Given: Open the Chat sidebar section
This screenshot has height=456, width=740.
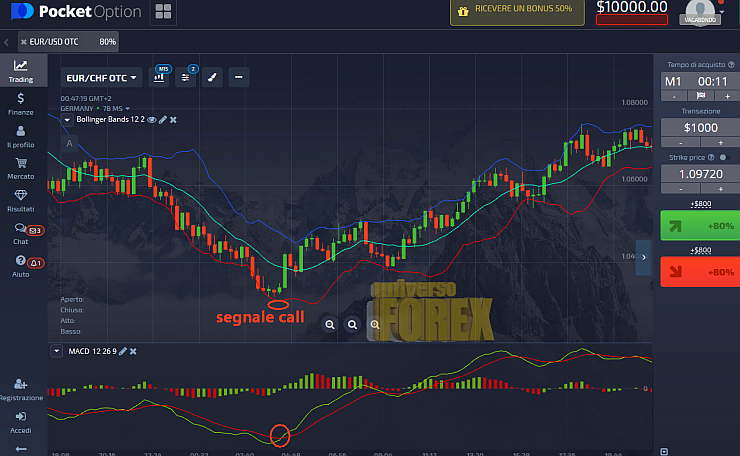Looking at the screenshot, I should point(20,234).
